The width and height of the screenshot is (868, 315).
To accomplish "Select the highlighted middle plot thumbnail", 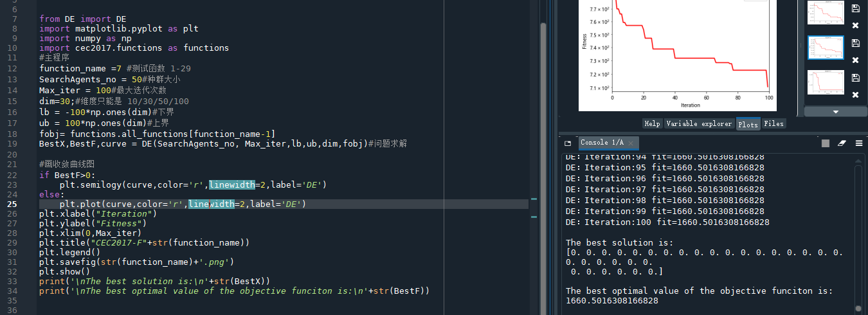I will [x=825, y=48].
